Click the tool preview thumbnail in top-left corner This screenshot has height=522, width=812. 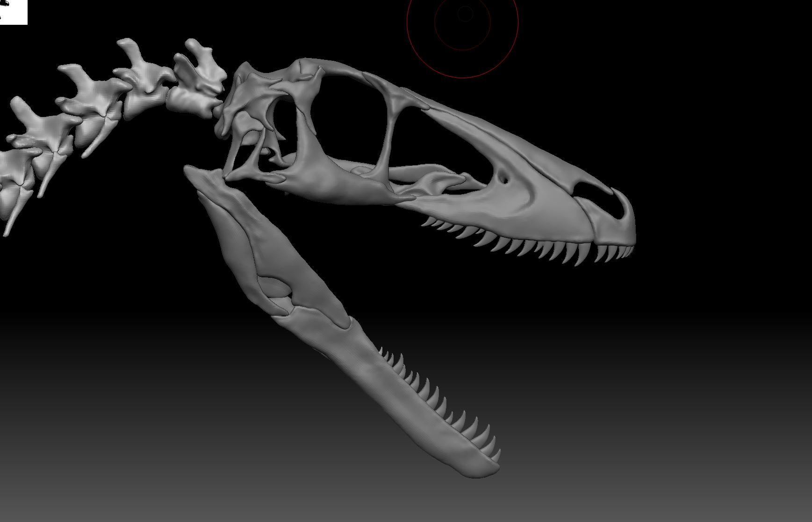click(x=14, y=12)
